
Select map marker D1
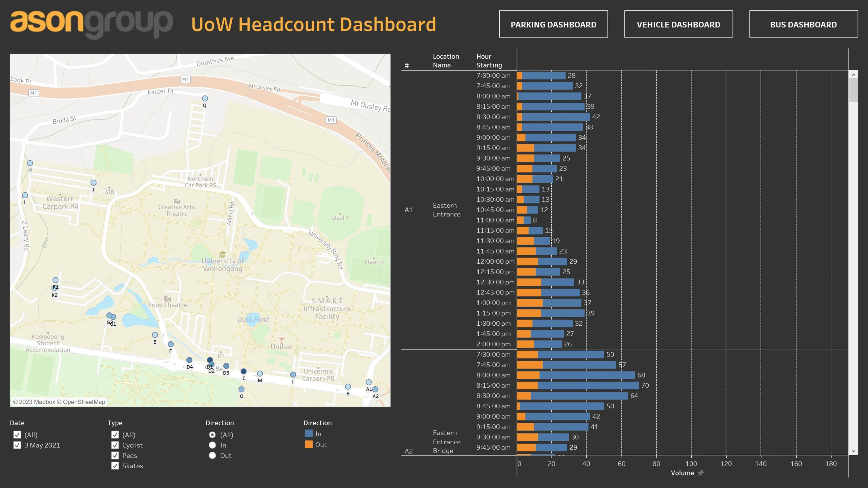pyautogui.click(x=210, y=360)
